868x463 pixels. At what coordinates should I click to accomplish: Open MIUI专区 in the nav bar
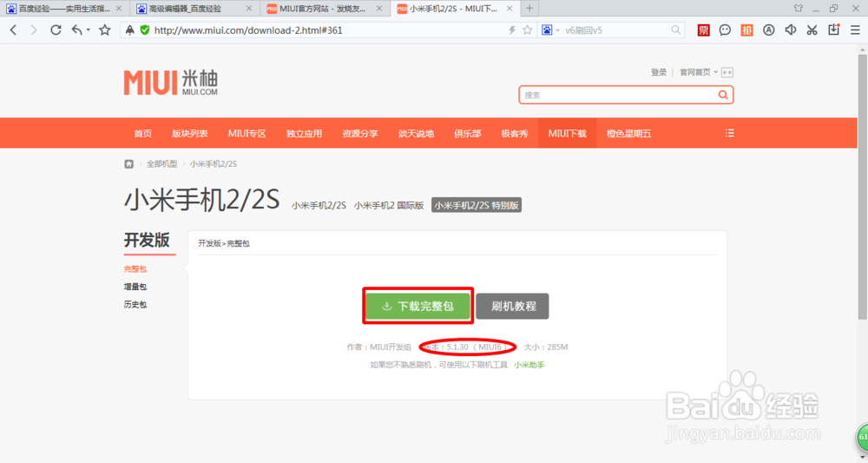[247, 134]
